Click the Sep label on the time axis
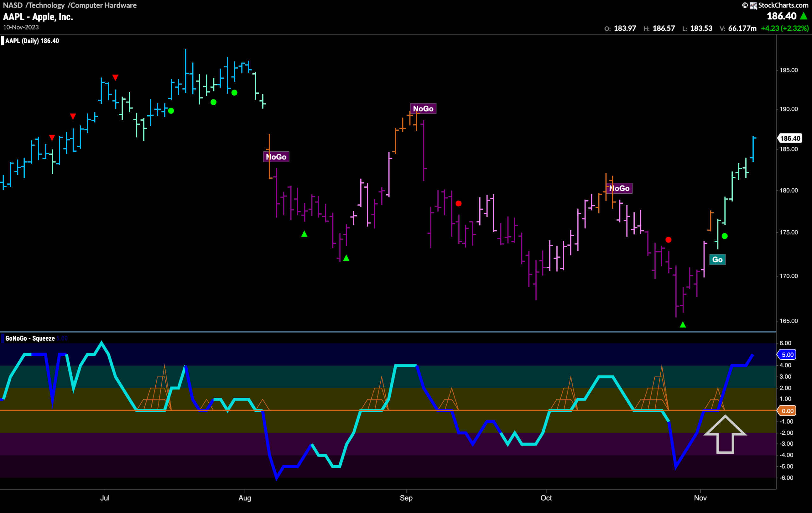 [406, 498]
